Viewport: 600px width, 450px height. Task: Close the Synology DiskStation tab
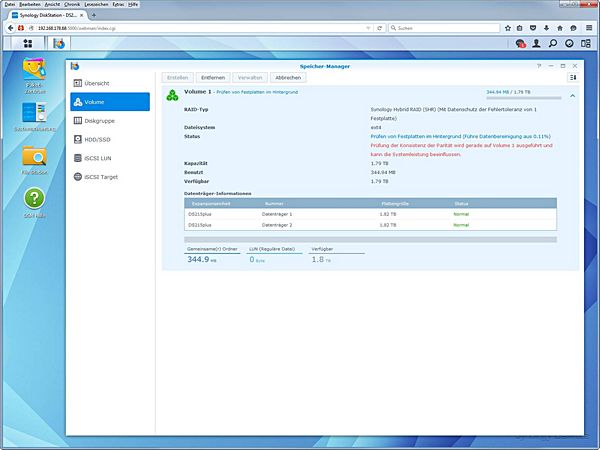[x=82, y=15]
